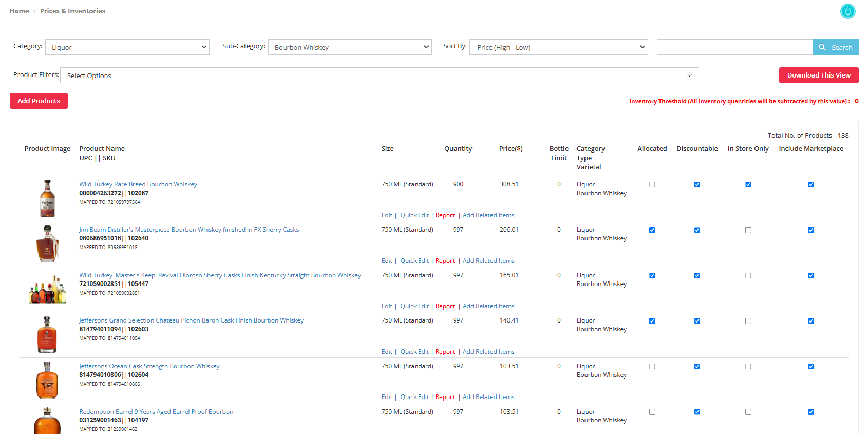Open Jeffersons Grand Selection bottle thumbnail
Image resolution: width=868 pixels, height=435 pixels.
click(47, 334)
